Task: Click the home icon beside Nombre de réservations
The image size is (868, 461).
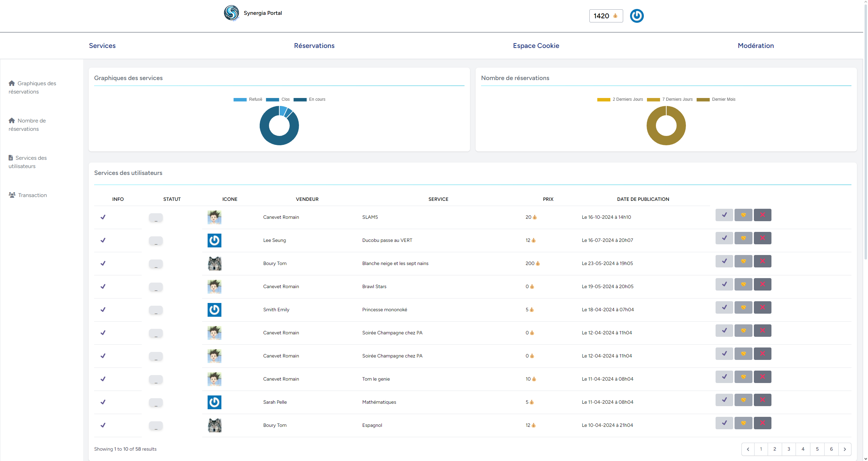Action: click(x=11, y=120)
